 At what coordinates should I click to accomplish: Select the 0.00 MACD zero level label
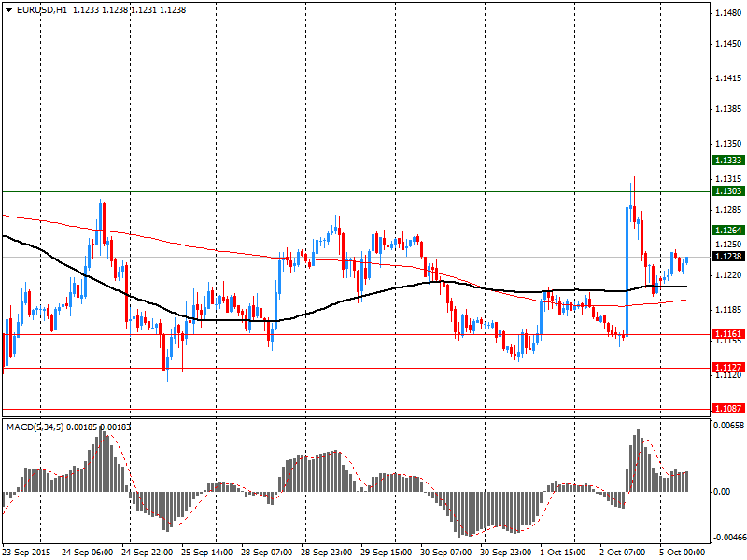coord(723,492)
